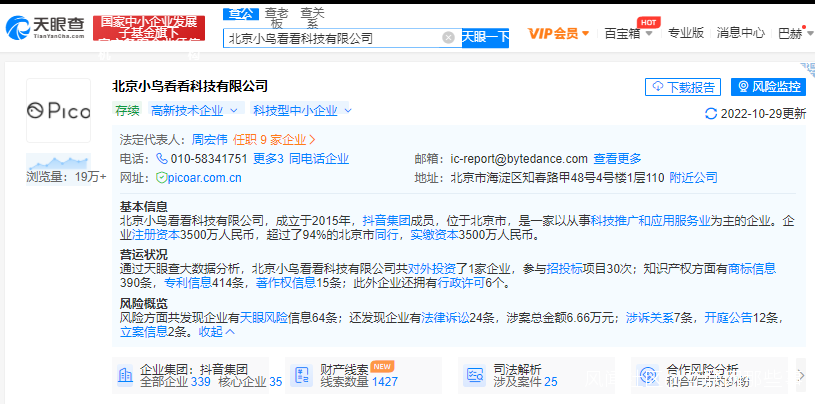Click the 国家中小企业发展子基金 banner
Viewport: 815px width, 404px height.
coord(149,28)
